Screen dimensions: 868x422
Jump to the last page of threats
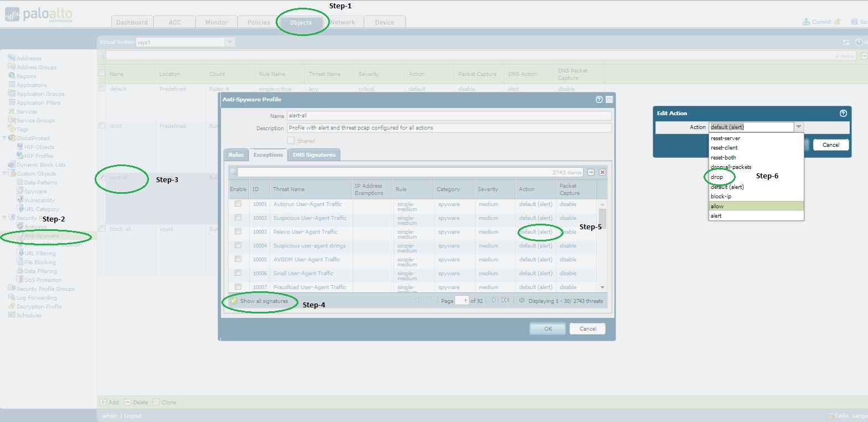pos(505,300)
